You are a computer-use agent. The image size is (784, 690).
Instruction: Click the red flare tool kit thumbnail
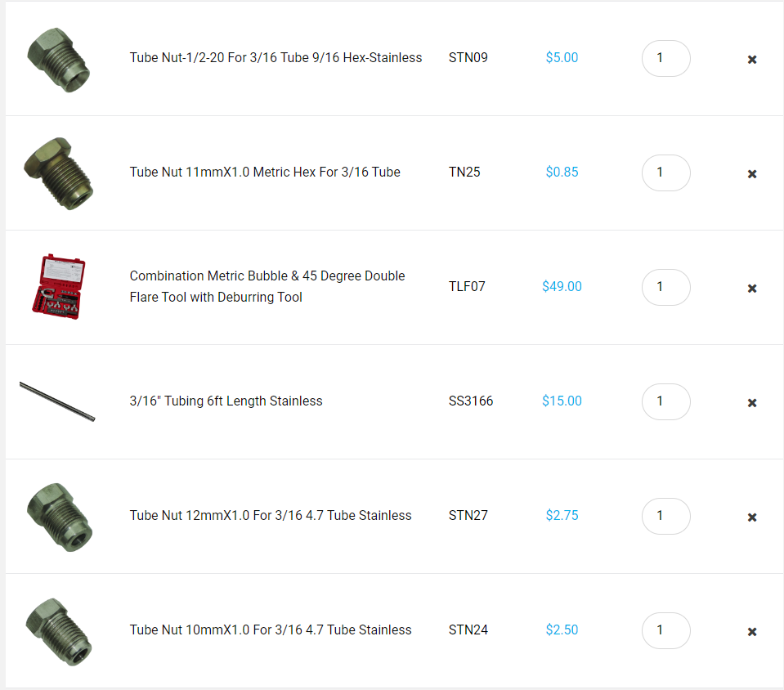click(x=57, y=286)
